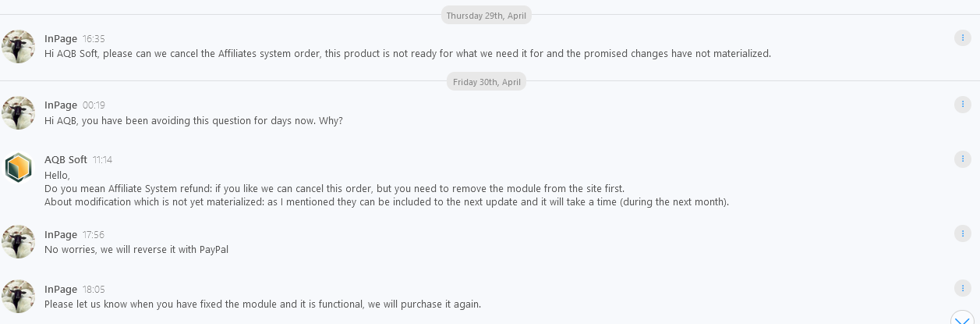This screenshot has width=980, height=324.
Task: Click InPage sender name on 18:05 message
Action: pos(61,289)
